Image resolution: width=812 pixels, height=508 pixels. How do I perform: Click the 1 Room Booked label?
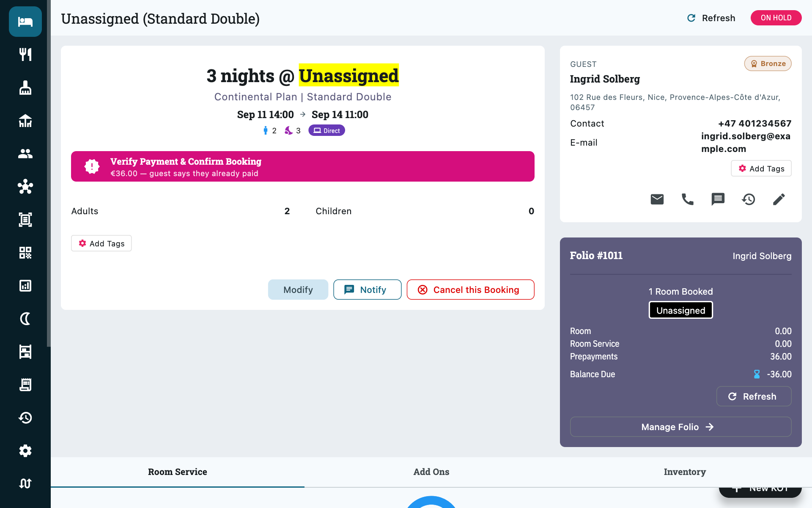click(681, 292)
